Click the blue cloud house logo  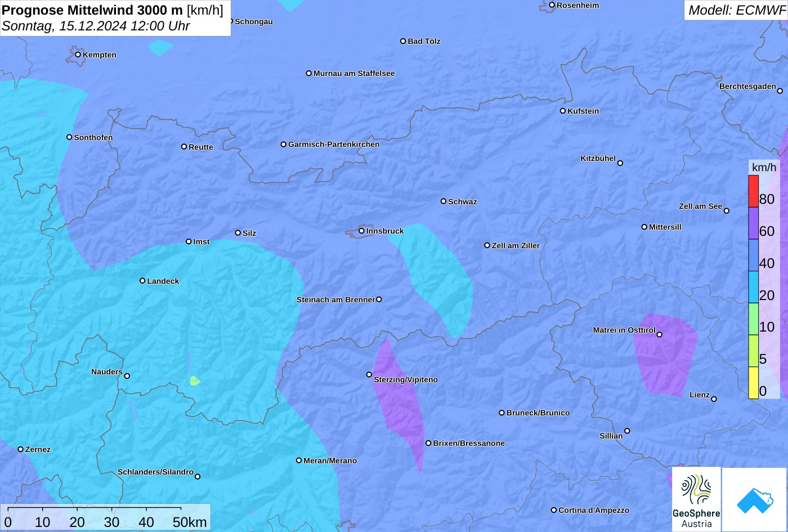pos(754,500)
